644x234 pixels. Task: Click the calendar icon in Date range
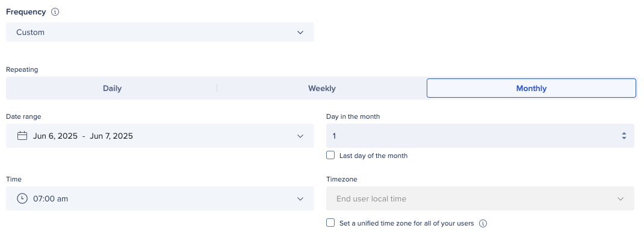point(22,136)
